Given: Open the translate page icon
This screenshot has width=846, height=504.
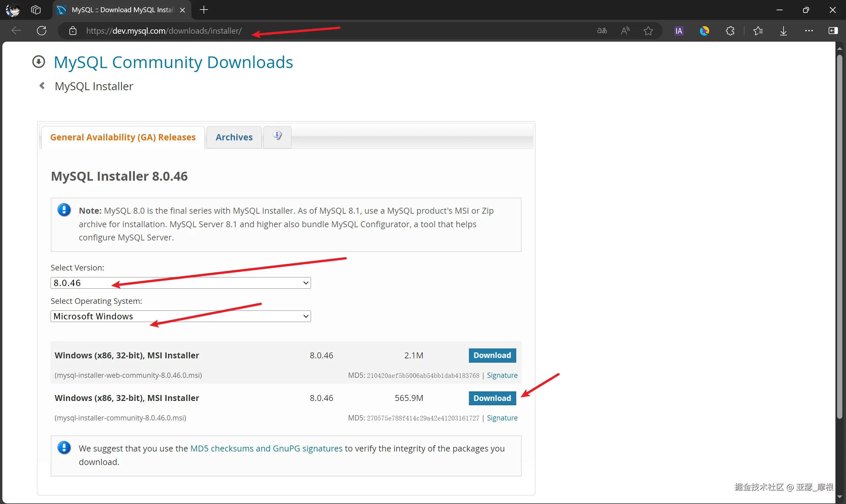Looking at the screenshot, I should 602,31.
